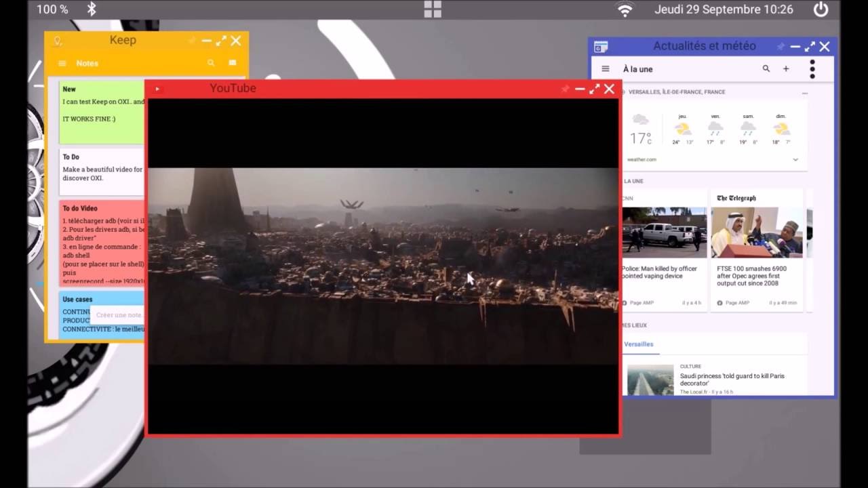This screenshot has height=488, width=868.
Task: Pin the Keep window
Action: [192, 41]
